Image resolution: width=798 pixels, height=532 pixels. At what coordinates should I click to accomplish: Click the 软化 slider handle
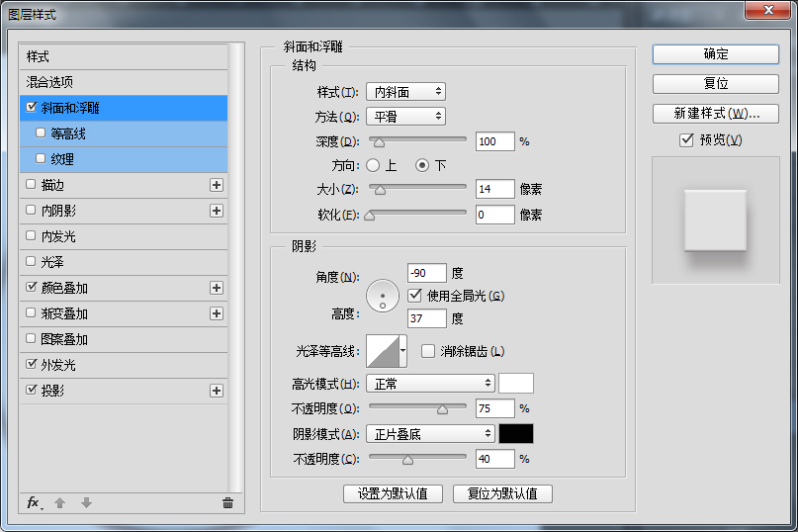(370, 216)
